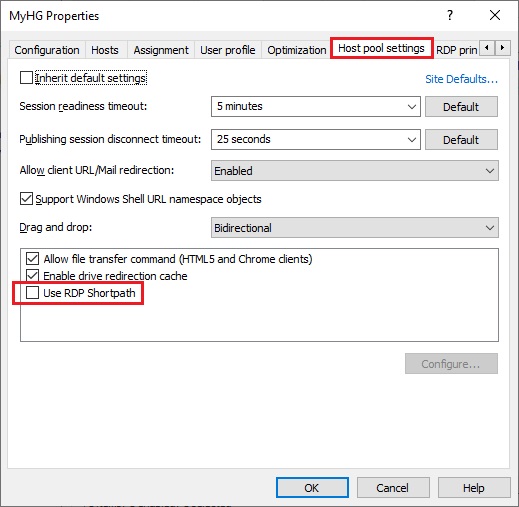Uncheck Support Windows Shell URL namespace objects

tap(26, 199)
